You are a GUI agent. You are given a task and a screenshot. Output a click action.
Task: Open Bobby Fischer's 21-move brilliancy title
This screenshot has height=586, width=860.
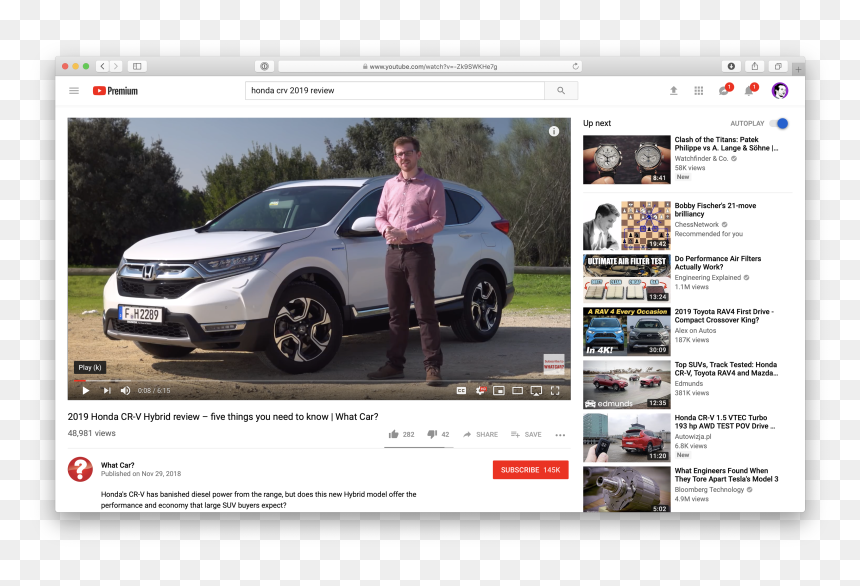(715, 210)
